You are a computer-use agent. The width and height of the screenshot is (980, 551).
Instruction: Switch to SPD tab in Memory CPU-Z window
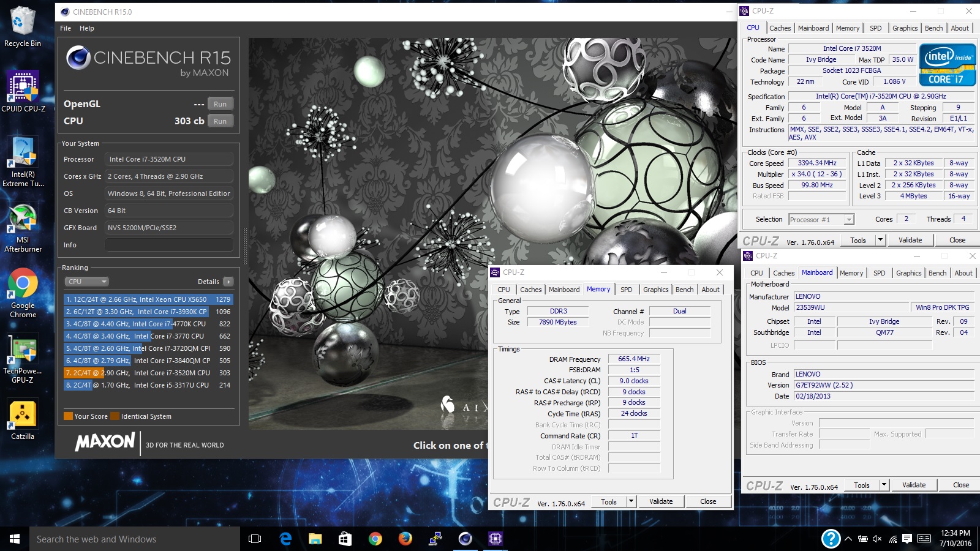pyautogui.click(x=626, y=290)
